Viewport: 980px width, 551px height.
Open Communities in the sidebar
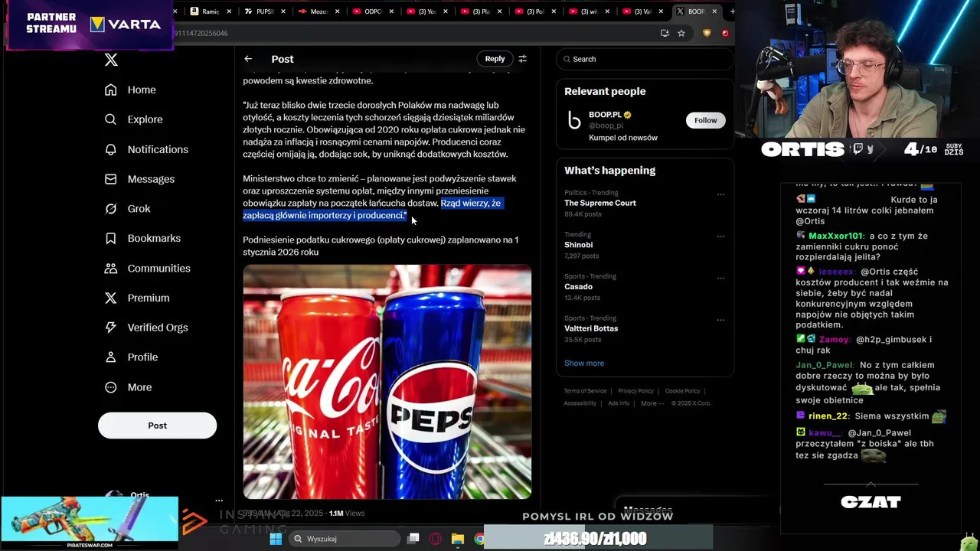coord(148,269)
